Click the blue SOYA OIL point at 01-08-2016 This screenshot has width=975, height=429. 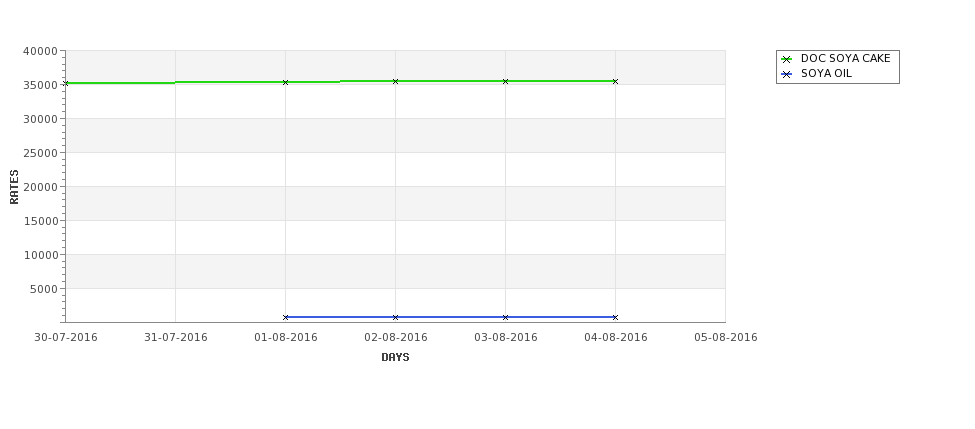pyautogui.click(x=285, y=317)
